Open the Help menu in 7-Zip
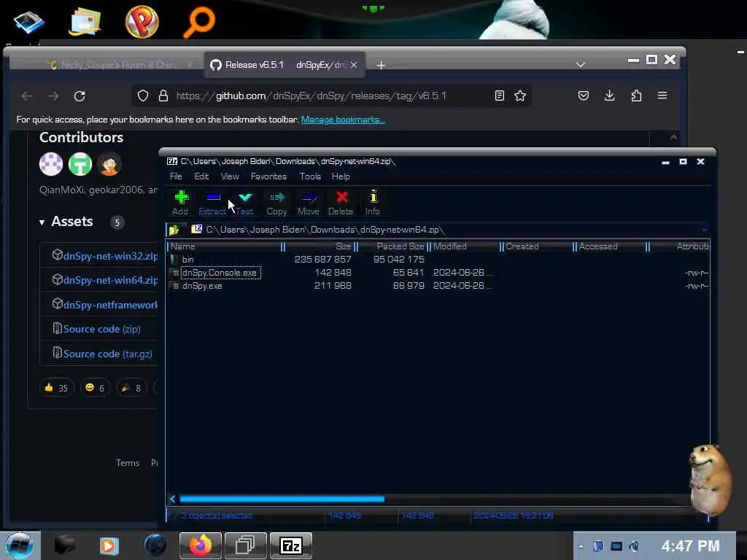The image size is (747, 560). (341, 176)
